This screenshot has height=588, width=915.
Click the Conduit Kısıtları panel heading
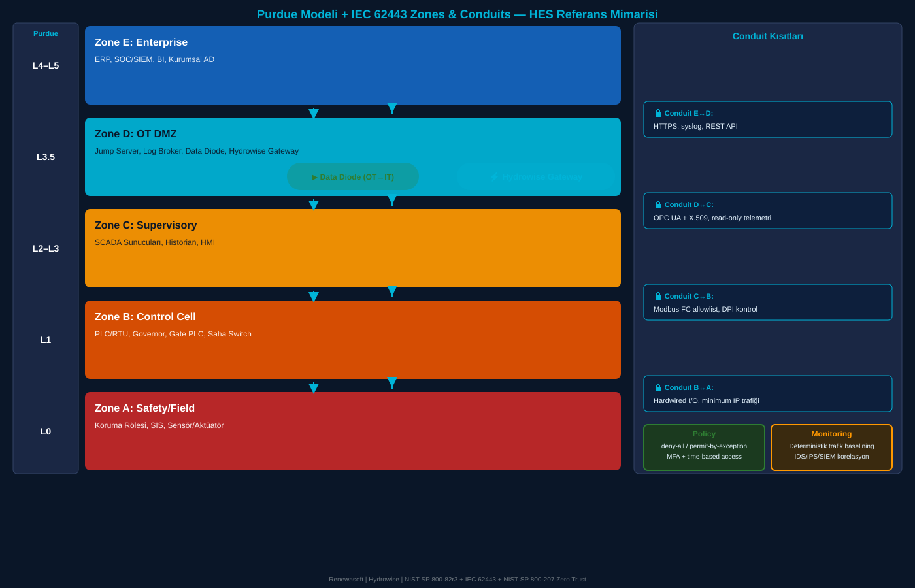[x=767, y=36]
